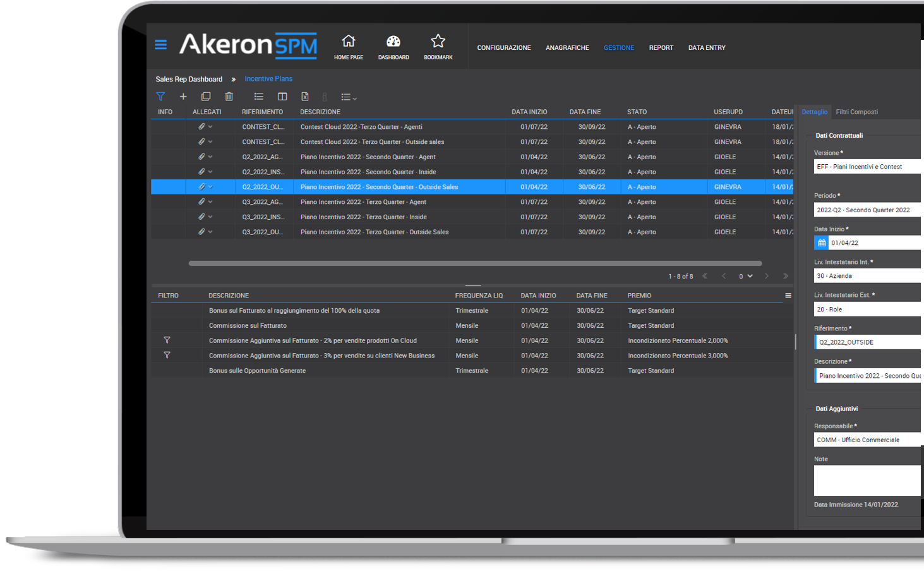Toggle the filter on the 3% Commissione Aggiuntiva row
This screenshot has width=924, height=571.
(x=167, y=355)
